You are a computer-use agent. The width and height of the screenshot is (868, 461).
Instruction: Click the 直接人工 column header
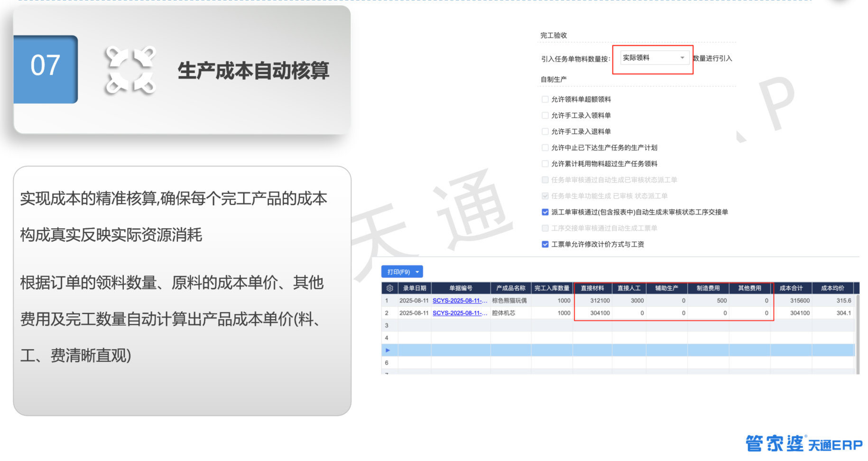tap(629, 288)
